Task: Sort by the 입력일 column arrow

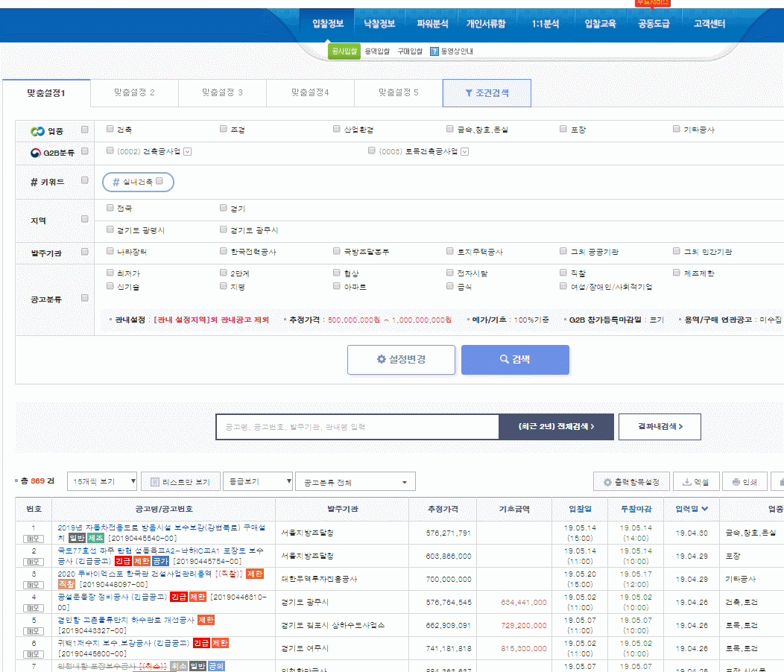Action: [x=705, y=509]
